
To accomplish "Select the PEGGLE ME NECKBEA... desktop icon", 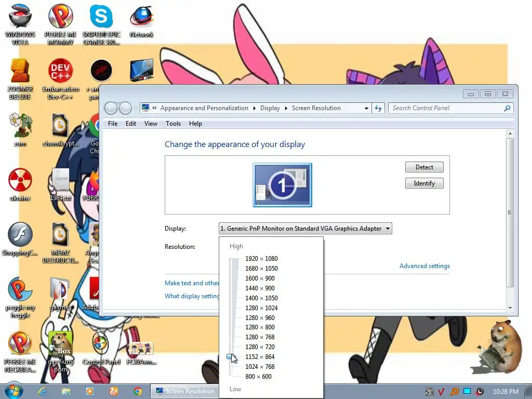I will [x=20, y=352].
